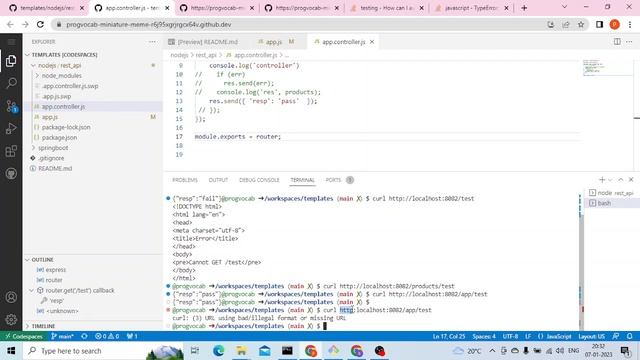Screen dimensions: 640x360
Task: Open browser side panel
Action: pyautogui.click(x=599, y=24)
